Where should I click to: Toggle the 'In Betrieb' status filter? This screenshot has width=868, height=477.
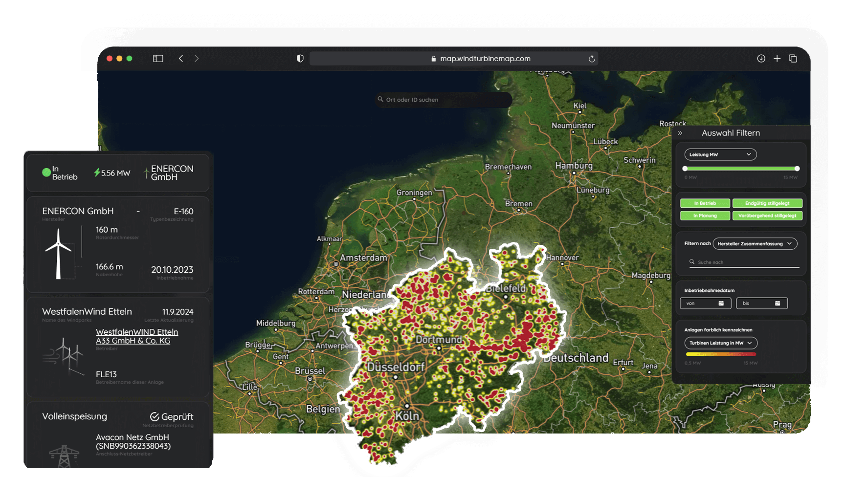point(705,203)
